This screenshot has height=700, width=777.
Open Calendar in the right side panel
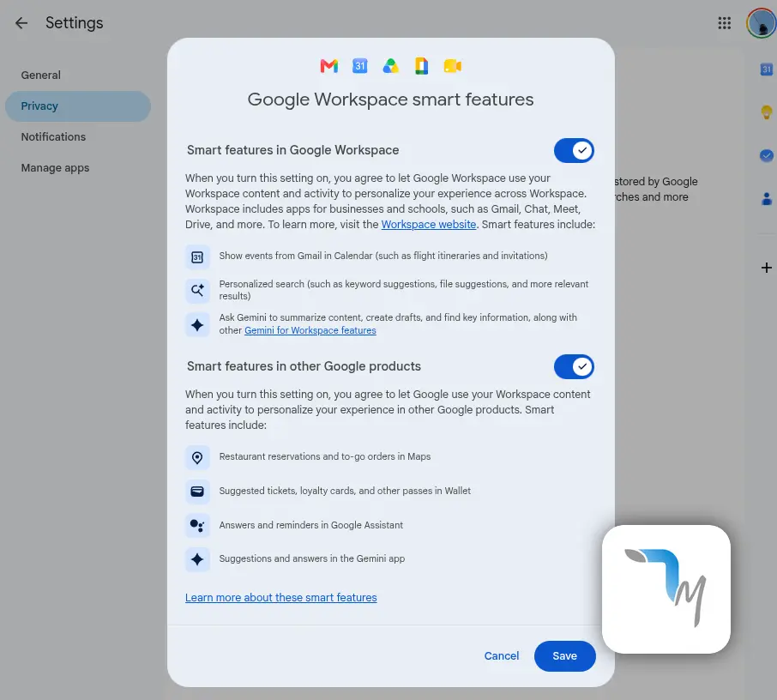coord(766,69)
